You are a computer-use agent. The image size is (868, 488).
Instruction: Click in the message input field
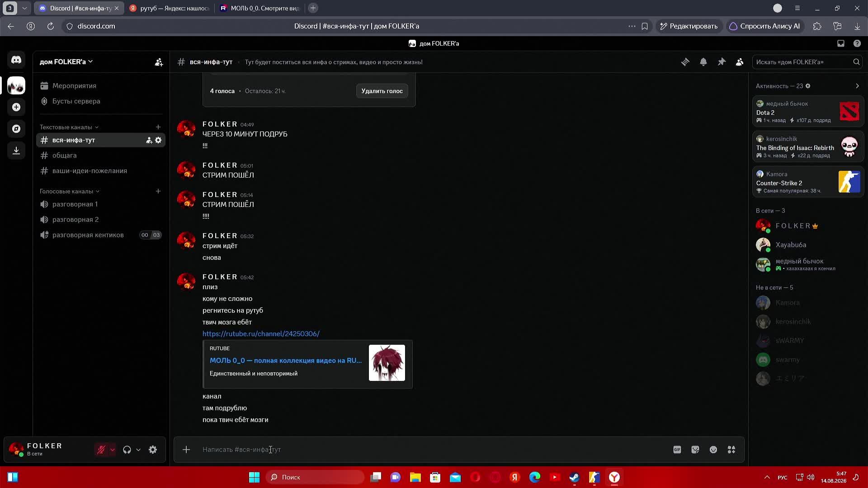pyautogui.click(x=434, y=450)
